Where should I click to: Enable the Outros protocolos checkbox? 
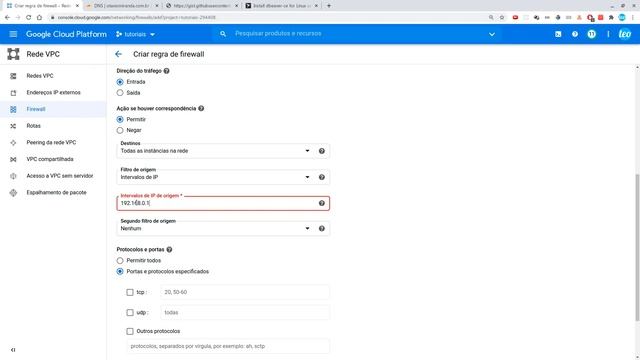tap(130, 331)
